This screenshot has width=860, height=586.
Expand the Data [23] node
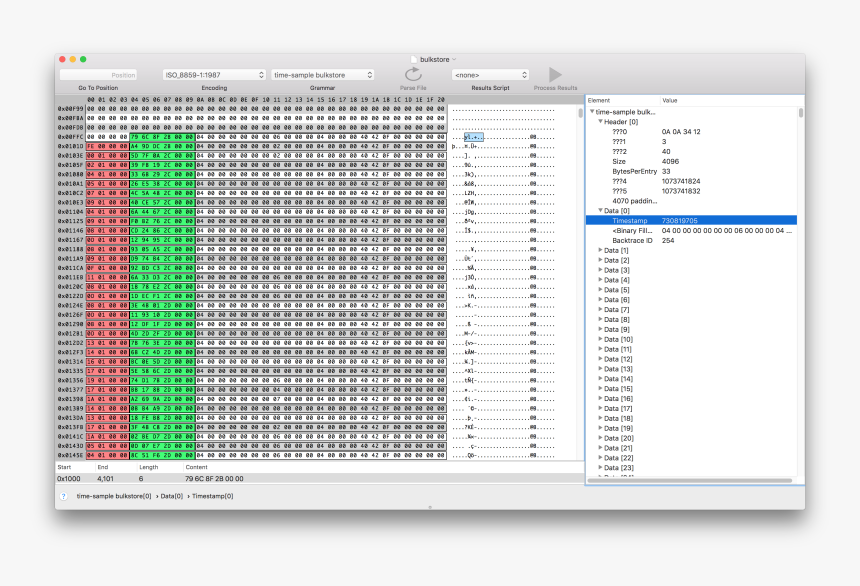601,467
